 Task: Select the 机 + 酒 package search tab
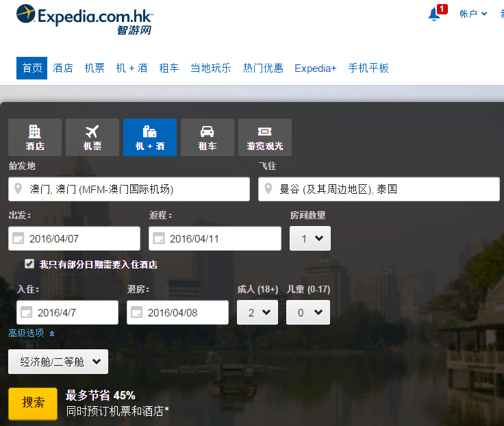[150, 137]
